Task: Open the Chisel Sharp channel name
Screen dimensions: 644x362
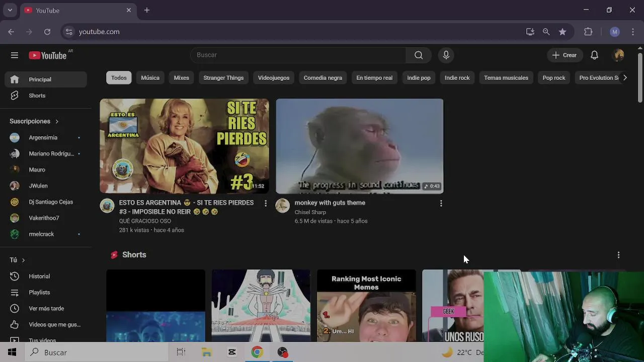Action: (x=310, y=212)
